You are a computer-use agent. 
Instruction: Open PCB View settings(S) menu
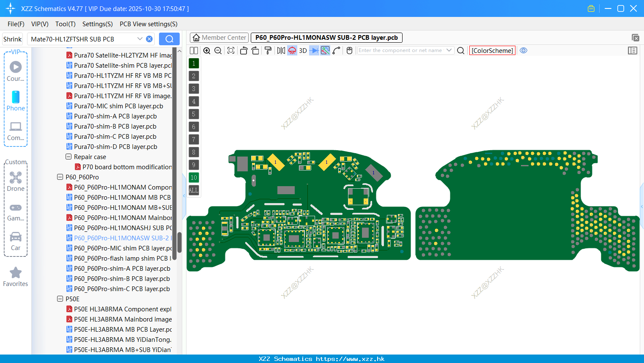tap(148, 24)
